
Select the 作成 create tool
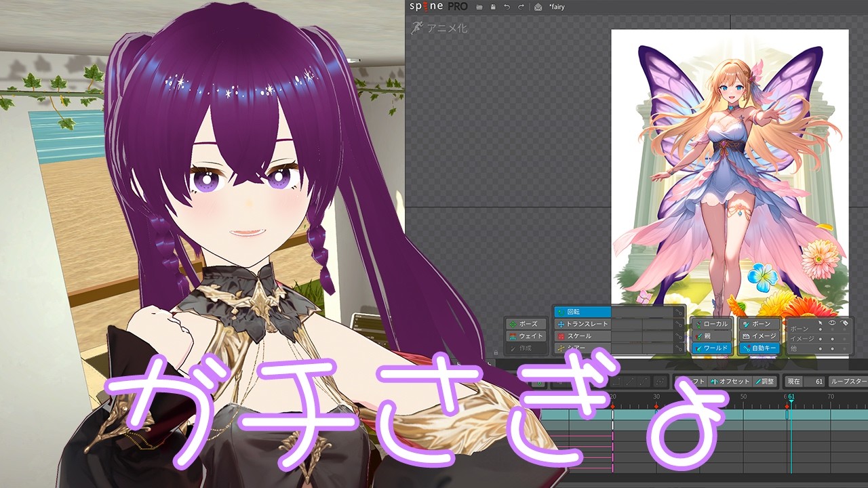click(x=526, y=348)
